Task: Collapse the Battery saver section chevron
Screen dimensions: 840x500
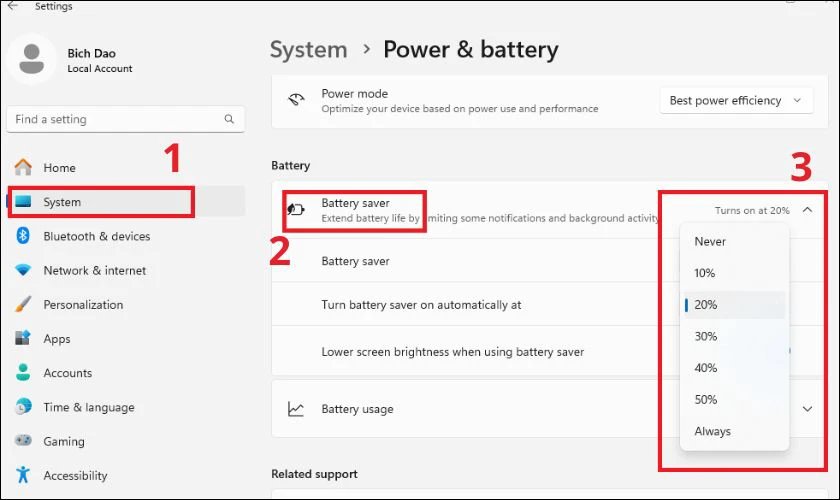Action: coord(808,210)
